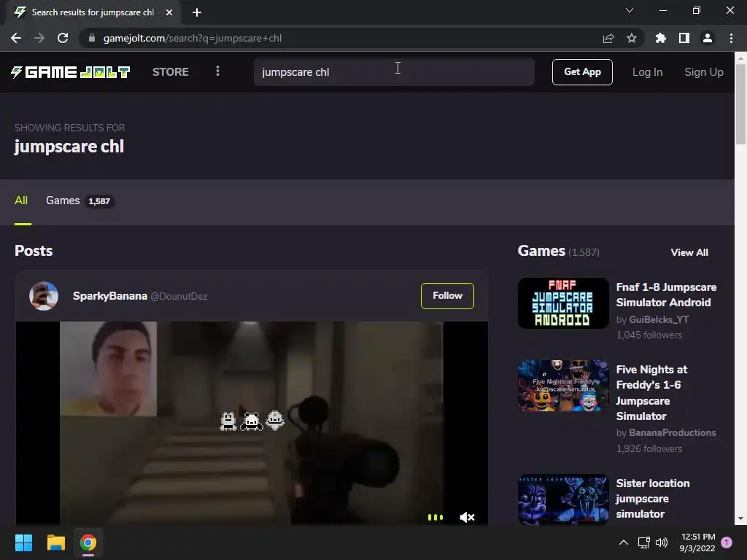This screenshot has width=747, height=560.
Task: Open Five Nights at Freddy's 1-6 thumbnail
Action: pos(563,385)
